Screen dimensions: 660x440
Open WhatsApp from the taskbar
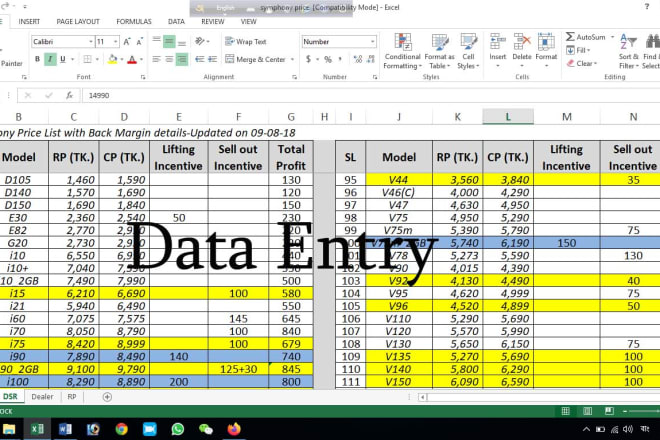178,429
